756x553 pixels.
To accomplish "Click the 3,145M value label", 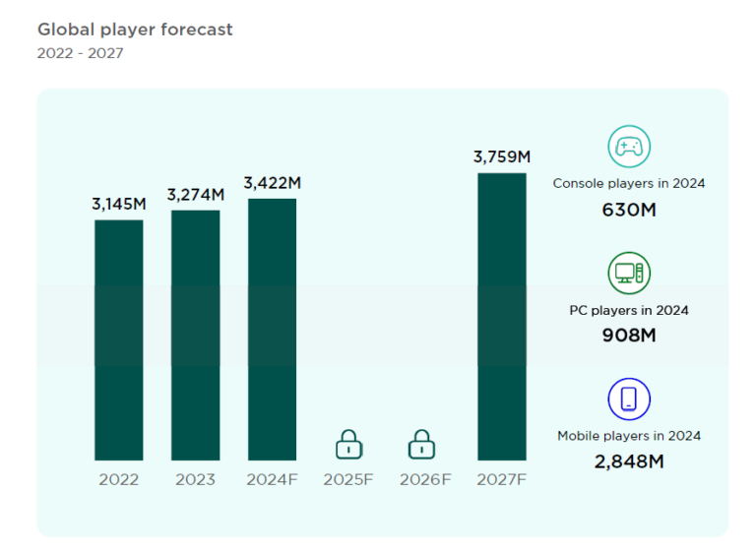I will tap(119, 204).
